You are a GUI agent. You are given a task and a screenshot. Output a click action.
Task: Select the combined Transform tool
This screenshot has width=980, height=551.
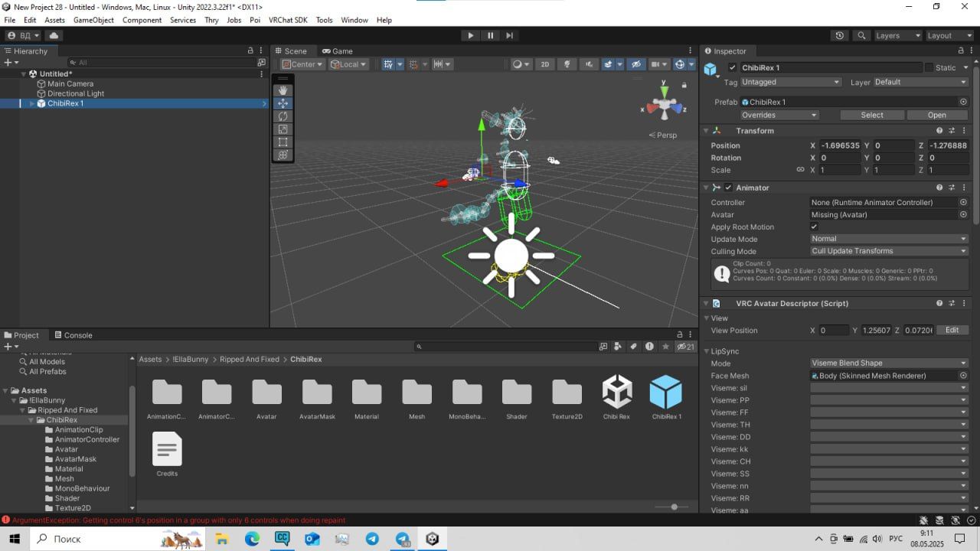[x=283, y=155]
